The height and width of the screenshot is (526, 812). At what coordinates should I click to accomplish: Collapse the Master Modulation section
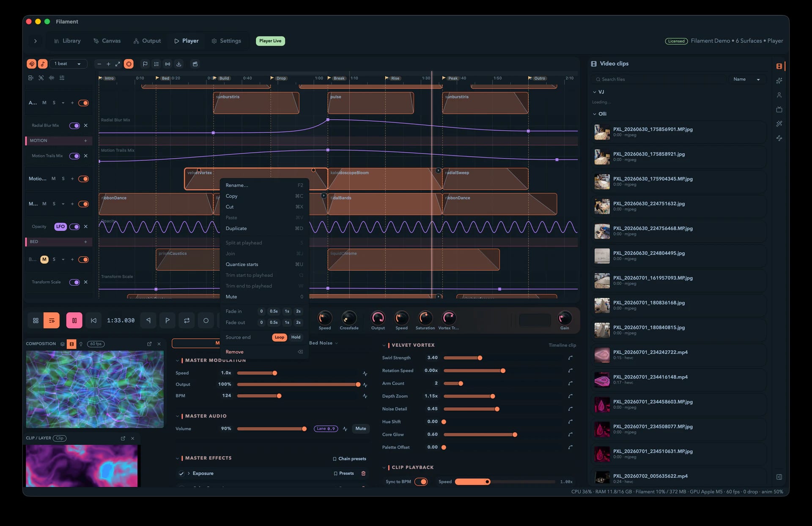click(177, 361)
